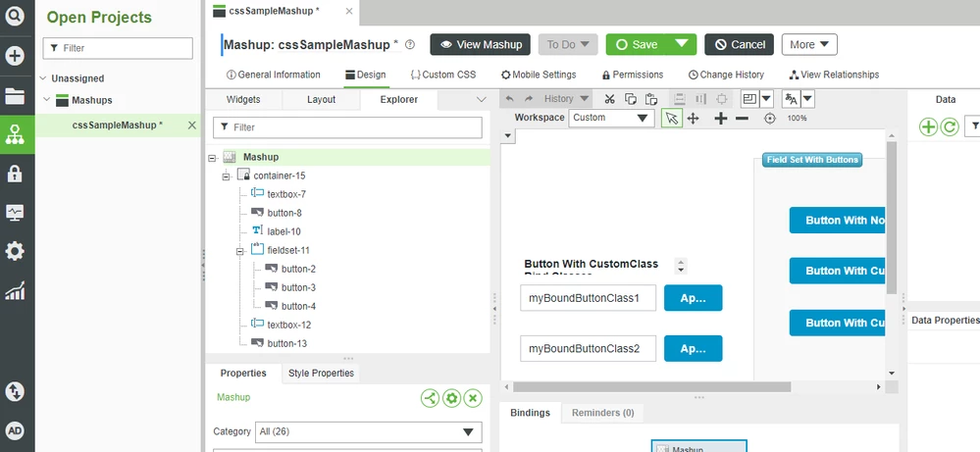The image size is (980, 452).
Task: Collapse the fieldset-11 tree node
Action: click(239, 251)
